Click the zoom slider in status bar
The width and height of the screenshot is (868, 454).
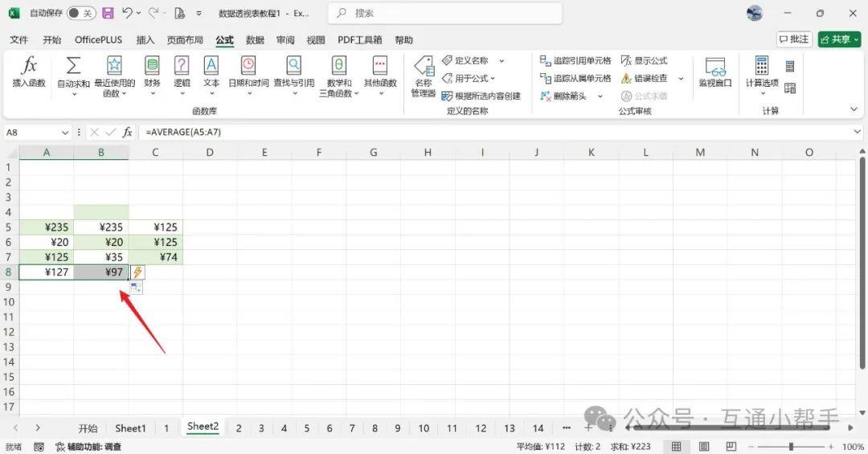[792, 447]
